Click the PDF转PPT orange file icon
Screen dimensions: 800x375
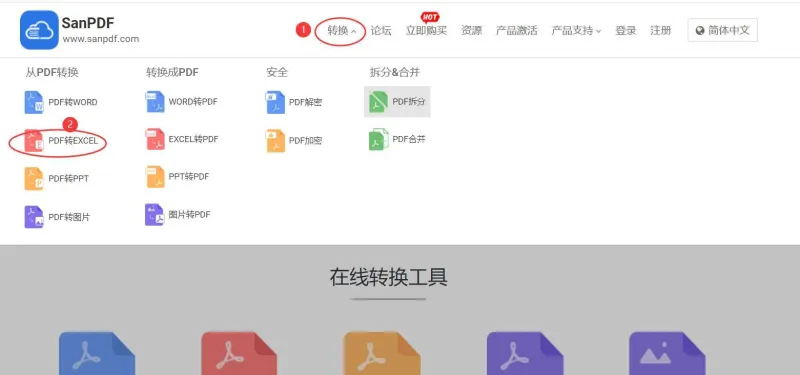click(34, 179)
